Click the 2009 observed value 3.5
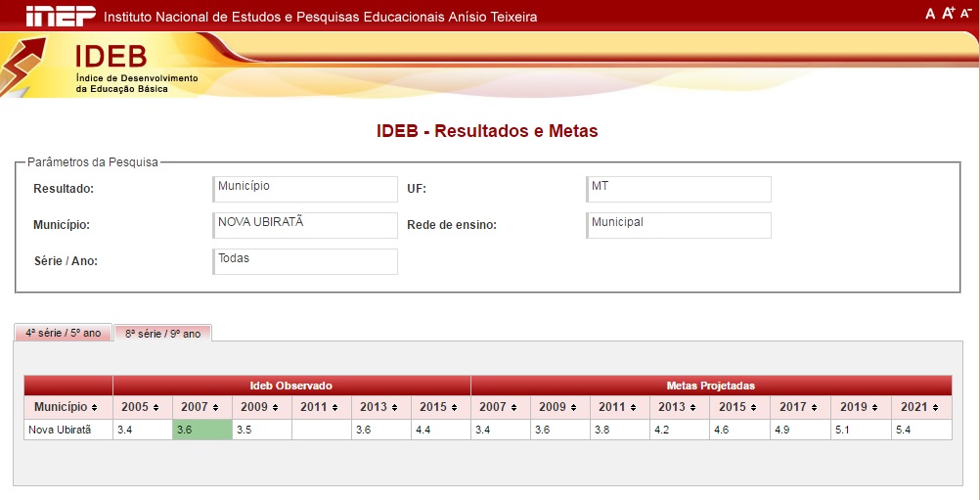The height and width of the screenshot is (500, 980). (262, 430)
